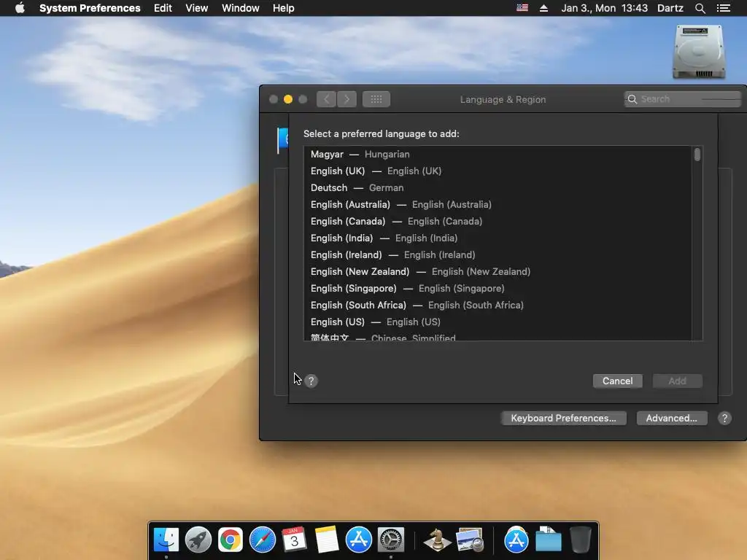Go back with the left chevron button
The width and height of the screenshot is (747, 560).
(x=326, y=99)
